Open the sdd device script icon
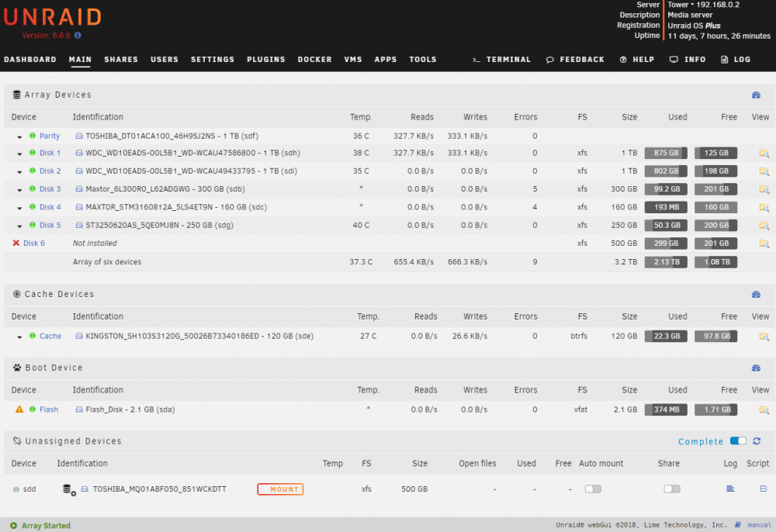The height and width of the screenshot is (532, 776). pyautogui.click(x=763, y=489)
